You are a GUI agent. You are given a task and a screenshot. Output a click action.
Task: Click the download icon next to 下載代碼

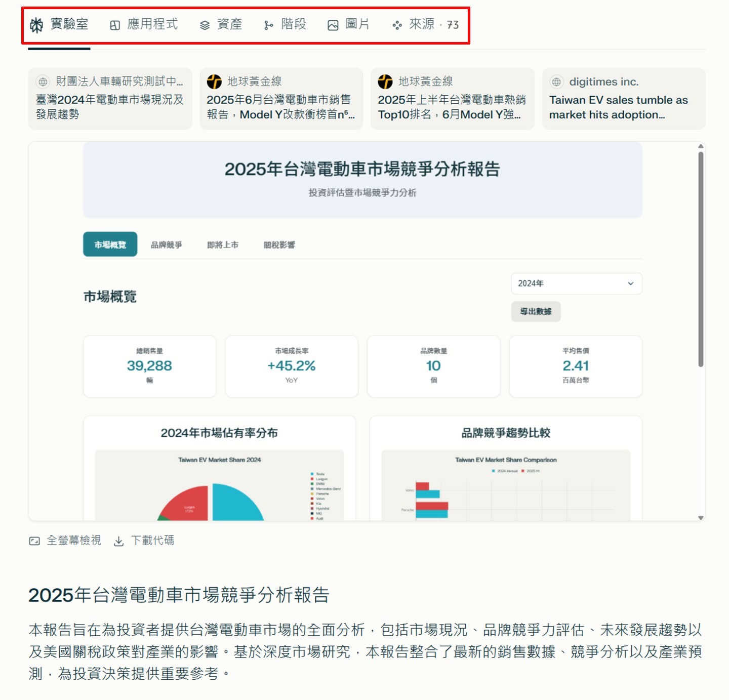[x=118, y=541]
